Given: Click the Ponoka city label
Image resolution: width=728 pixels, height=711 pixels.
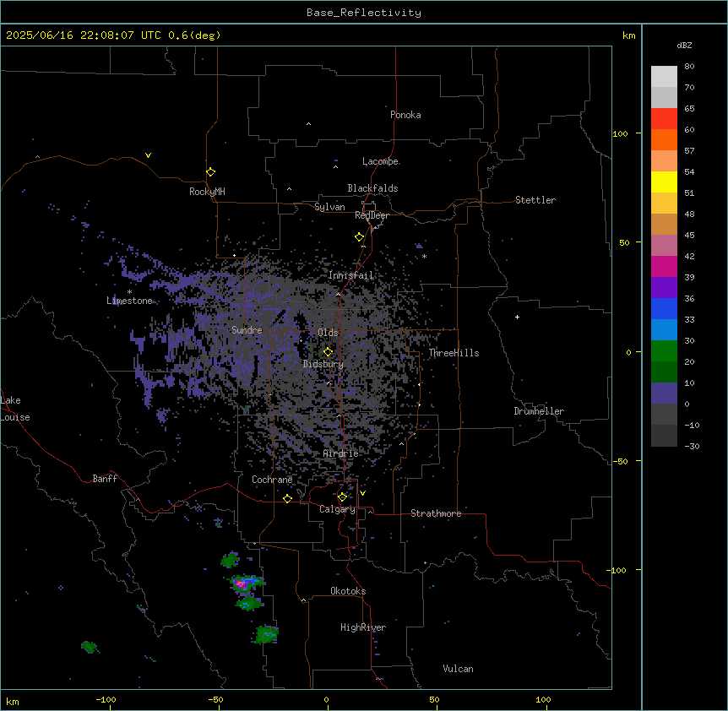Looking at the screenshot, I should tap(405, 115).
